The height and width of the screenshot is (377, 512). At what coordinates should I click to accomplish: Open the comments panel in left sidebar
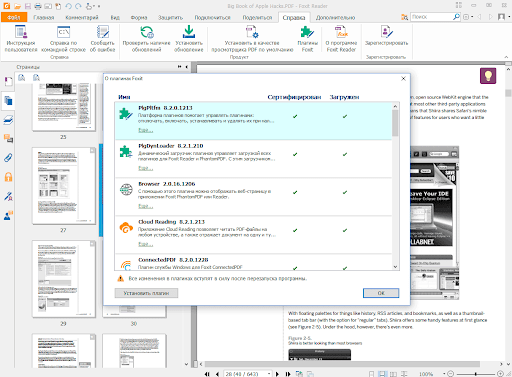click(8, 138)
